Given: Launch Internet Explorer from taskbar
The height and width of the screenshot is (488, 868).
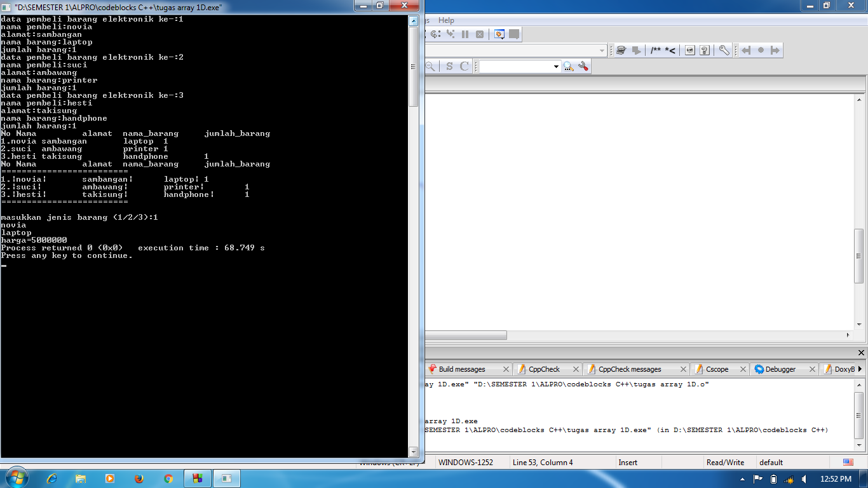Looking at the screenshot, I should [52, 478].
